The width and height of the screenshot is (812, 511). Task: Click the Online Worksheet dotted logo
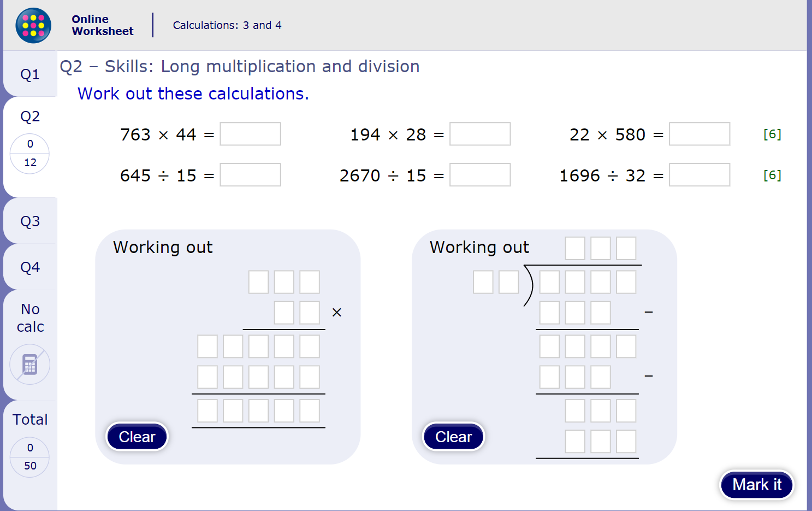pos(33,25)
